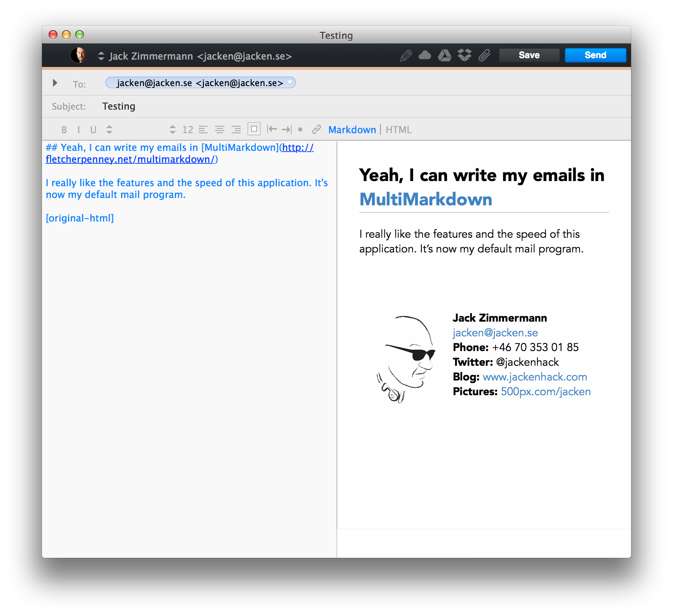Align text left icon
The height and width of the screenshot is (616, 673).
click(x=203, y=130)
